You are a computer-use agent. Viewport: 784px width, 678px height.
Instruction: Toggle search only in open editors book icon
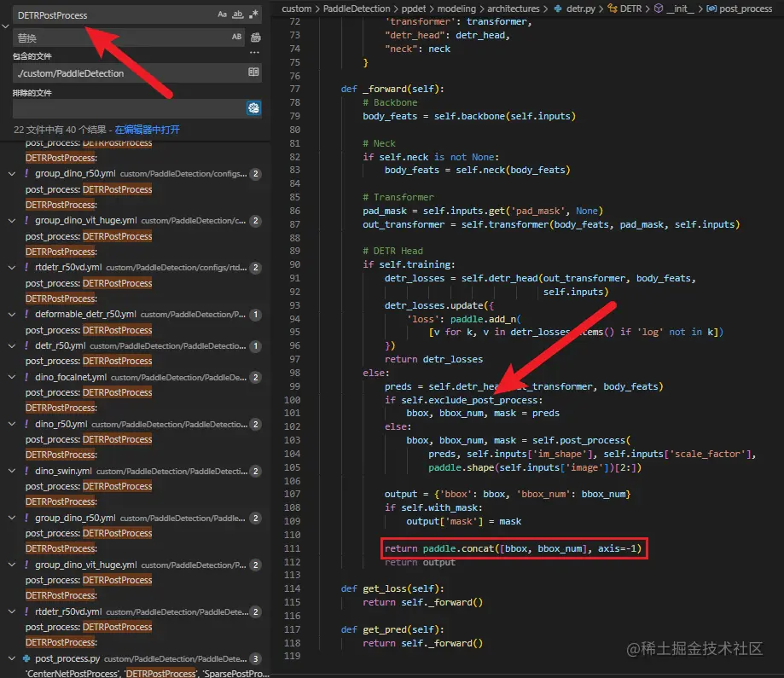[253, 72]
